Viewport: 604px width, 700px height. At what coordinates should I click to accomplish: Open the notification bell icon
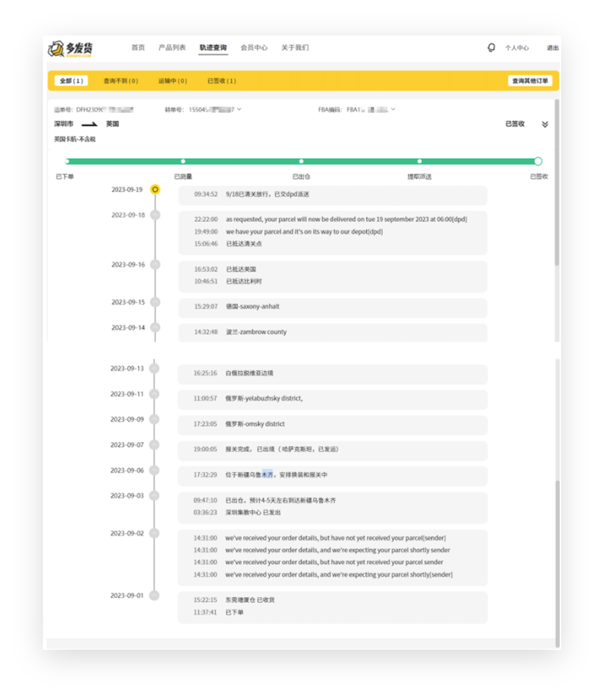491,47
